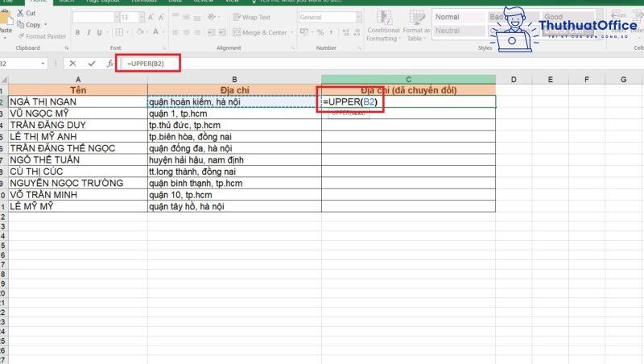Screen dimensions: 644x364
Task: Select column D header
Action: [x=514, y=79]
